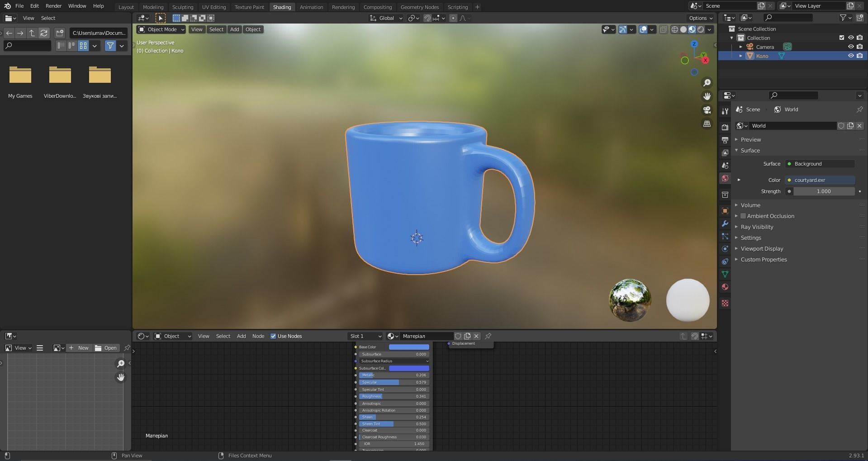Screen dimensions: 868x461
Task: Select solid viewport shading mode
Action: (683, 29)
